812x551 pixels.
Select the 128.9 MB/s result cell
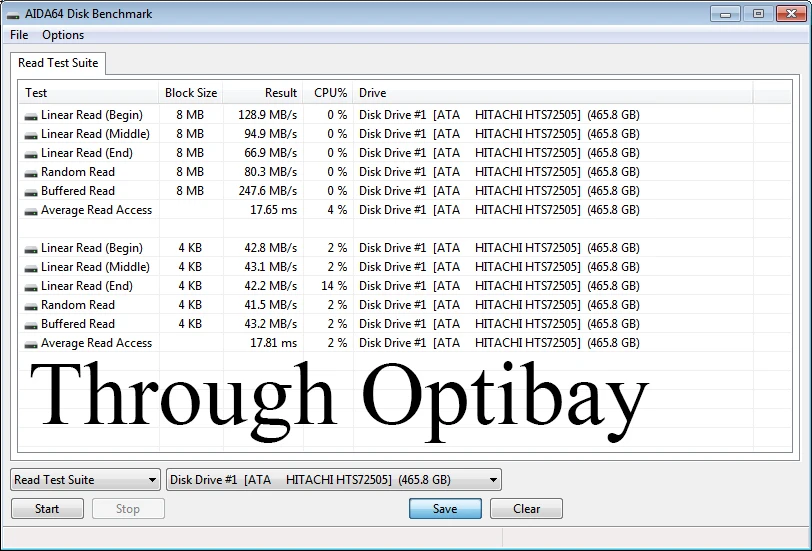[x=267, y=115]
